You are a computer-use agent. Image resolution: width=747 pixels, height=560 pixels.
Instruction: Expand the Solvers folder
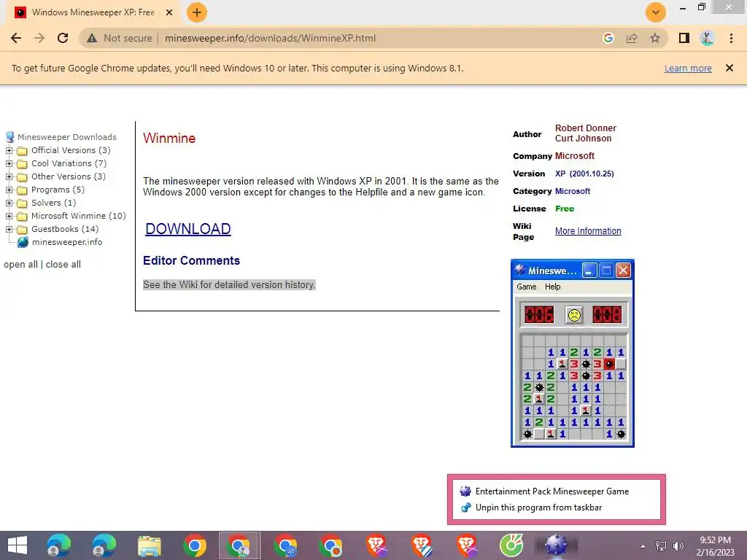pyautogui.click(x=9, y=203)
